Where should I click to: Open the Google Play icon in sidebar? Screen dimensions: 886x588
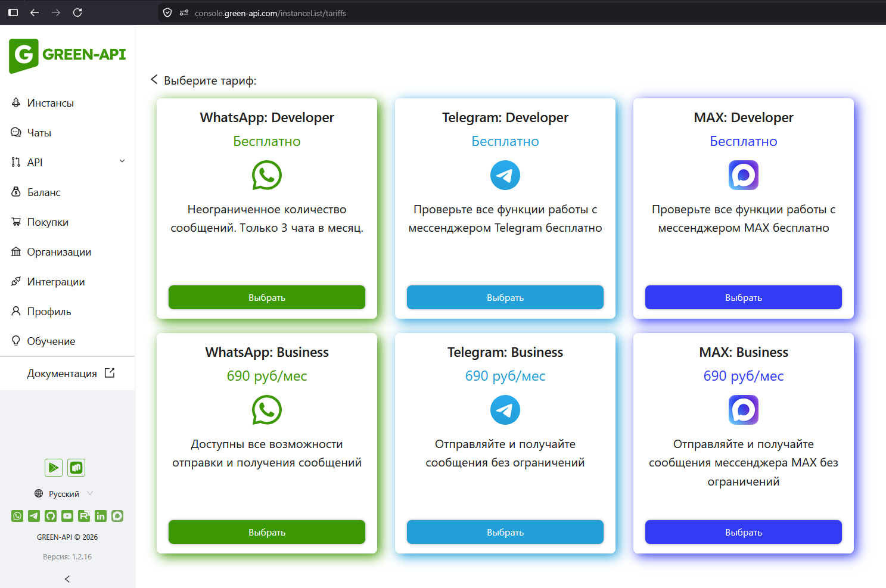[x=54, y=468]
